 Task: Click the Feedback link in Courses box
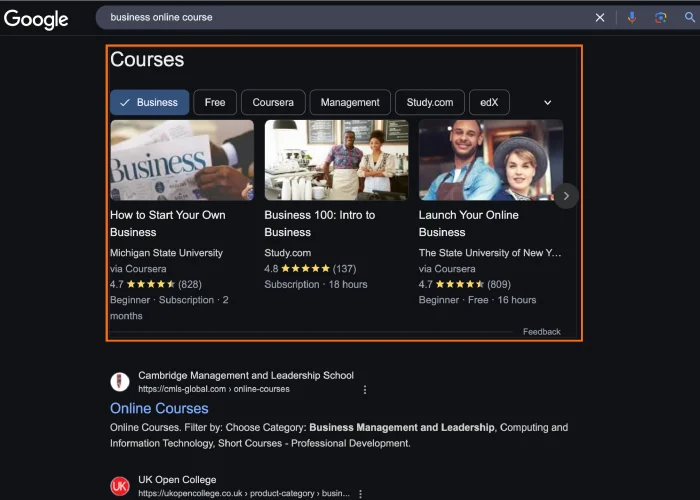click(x=542, y=332)
